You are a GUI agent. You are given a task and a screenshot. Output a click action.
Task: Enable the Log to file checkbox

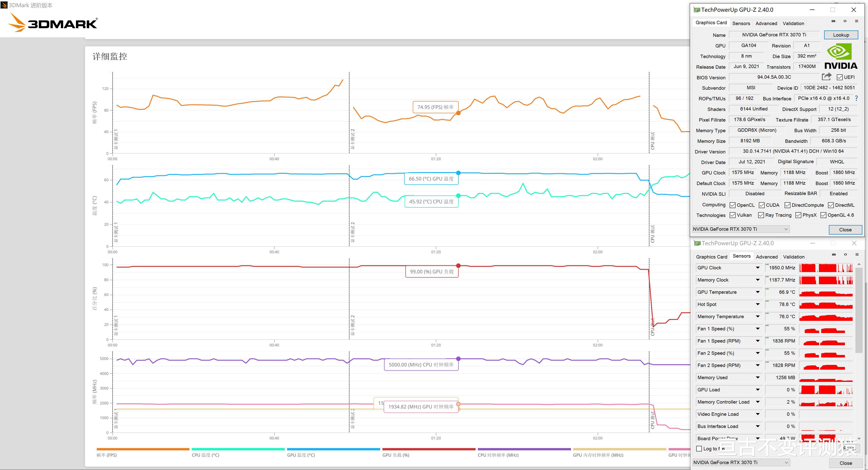(x=699, y=449)
